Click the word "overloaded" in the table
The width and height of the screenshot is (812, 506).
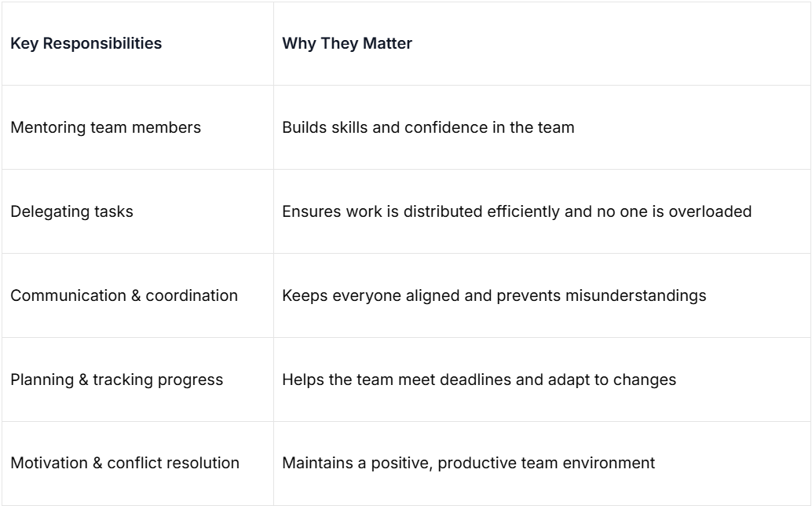[x=710, y=211]
